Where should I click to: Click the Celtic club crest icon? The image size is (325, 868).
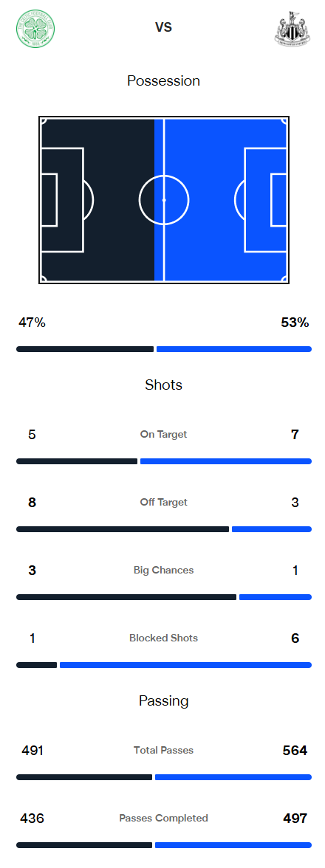(x=35, y=27)
